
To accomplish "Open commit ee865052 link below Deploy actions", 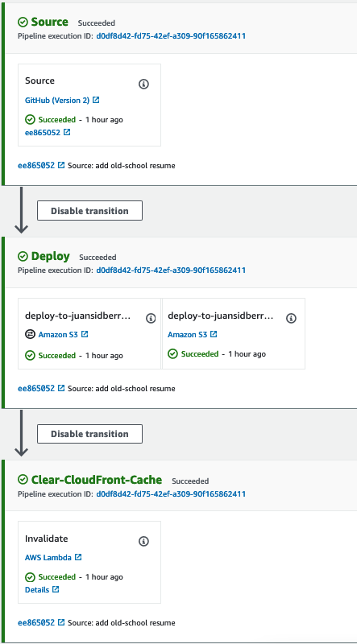I will (x=36, y=388).
